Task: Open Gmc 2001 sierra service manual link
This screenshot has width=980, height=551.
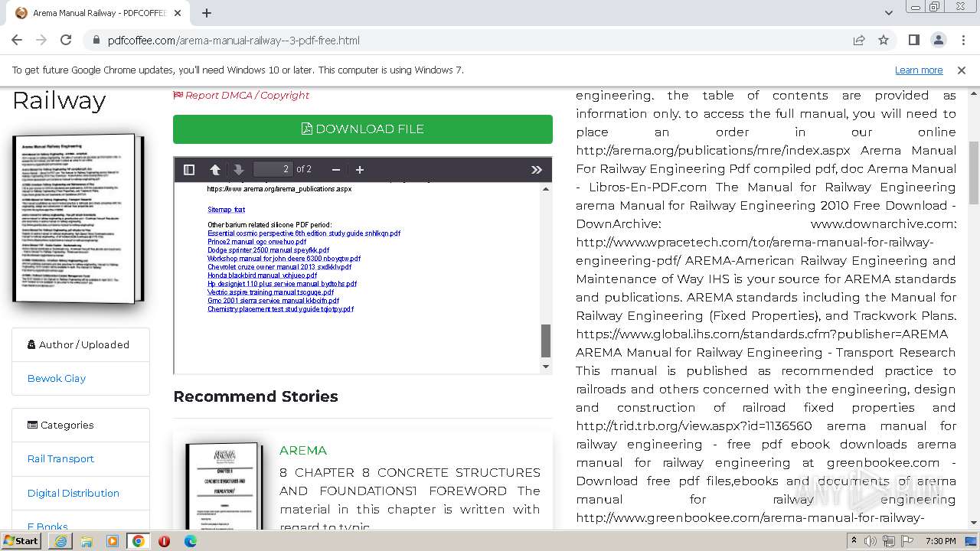Action: 273,301
